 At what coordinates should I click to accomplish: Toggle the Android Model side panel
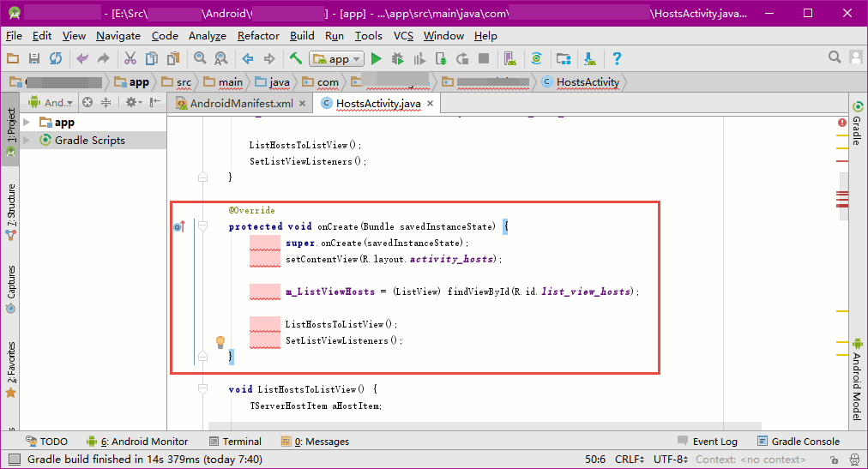(858, 379)
